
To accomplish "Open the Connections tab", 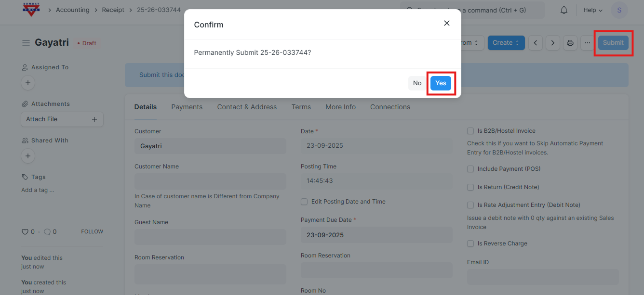I will click(x=390, y=107).
